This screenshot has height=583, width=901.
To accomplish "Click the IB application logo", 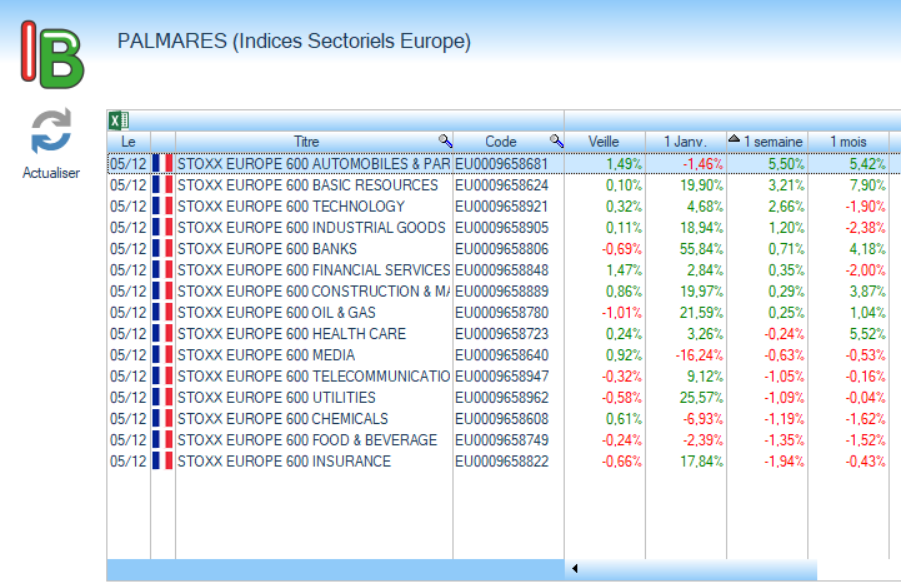I will tap(52, 53).
